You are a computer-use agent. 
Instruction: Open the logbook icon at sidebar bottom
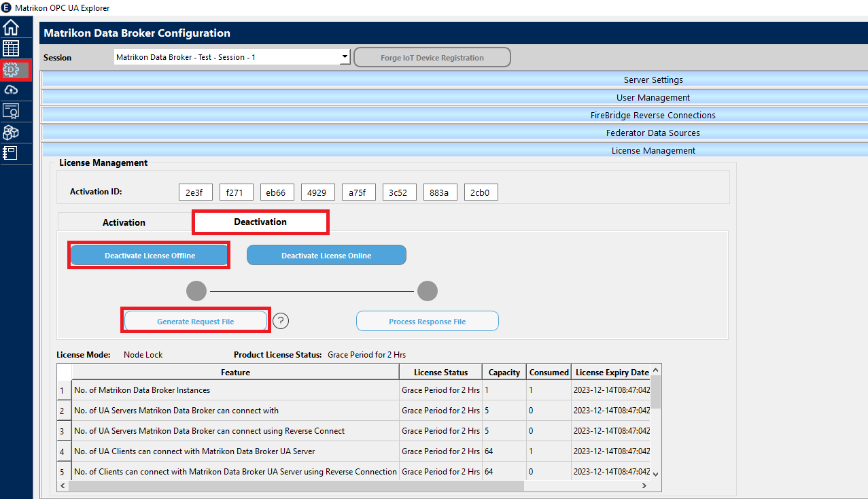[x=10, y=153]
